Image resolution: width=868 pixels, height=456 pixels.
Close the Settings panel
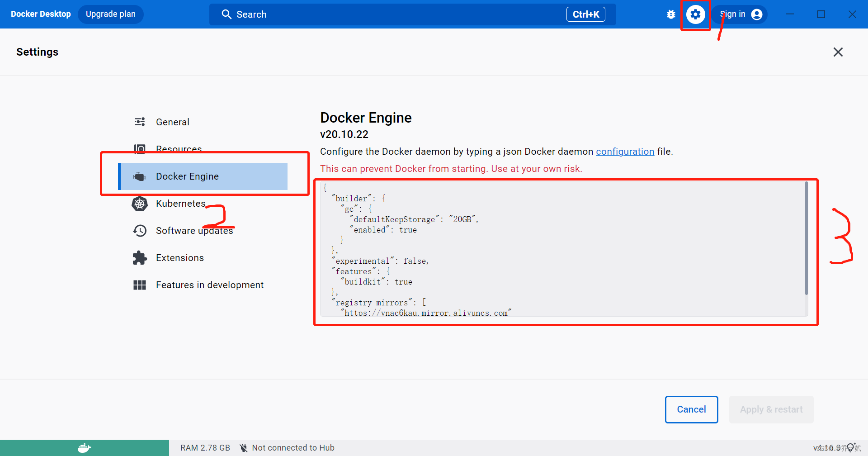(838, 52)
